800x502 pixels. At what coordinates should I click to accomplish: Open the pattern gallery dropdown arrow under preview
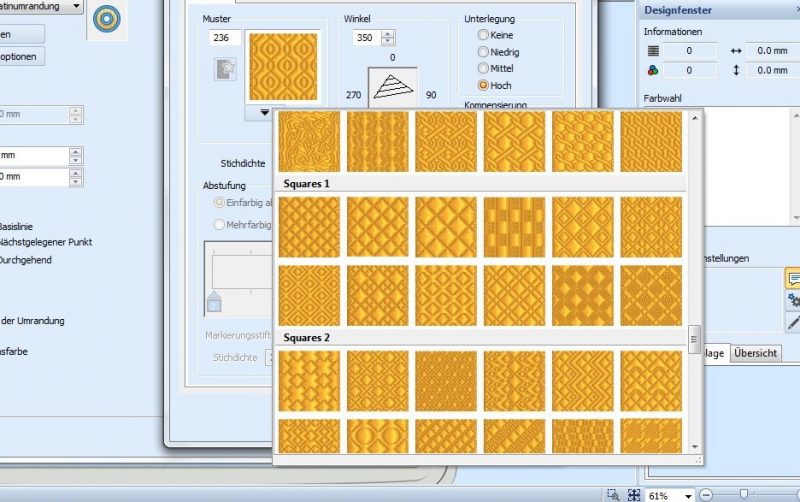[264, 112]
